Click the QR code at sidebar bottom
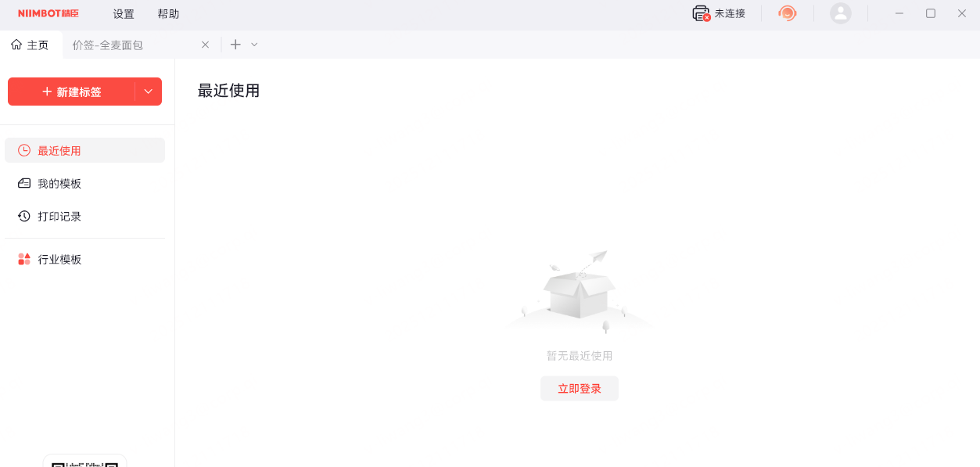Viewport: 980px width, 467px height. coord(84,463)
